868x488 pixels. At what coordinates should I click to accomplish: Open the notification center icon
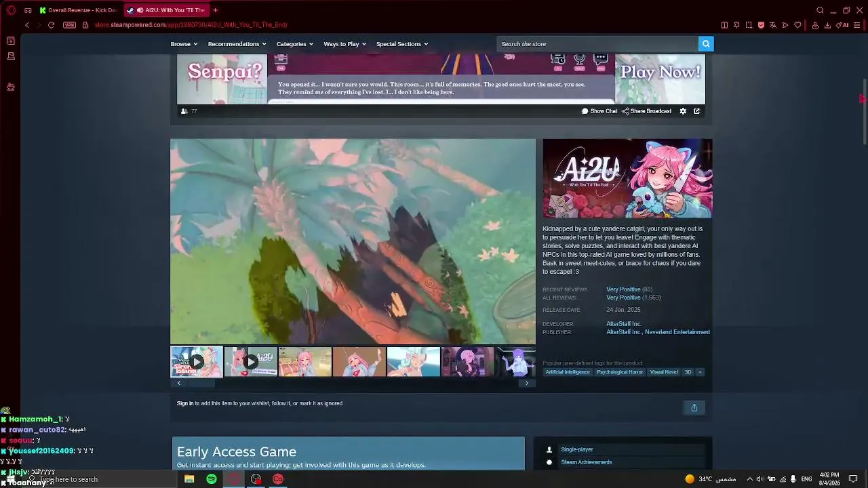[x=853, y=479]
